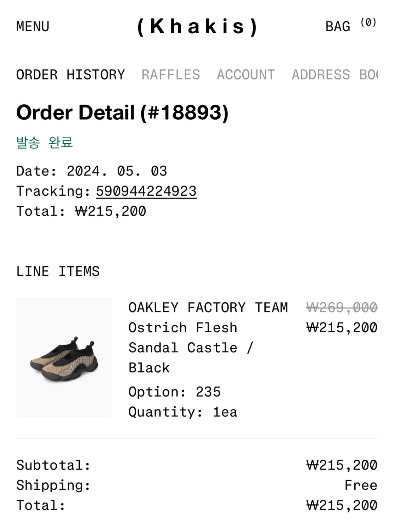Select the Date: 2024. 05. 03 text

[92, 170]
